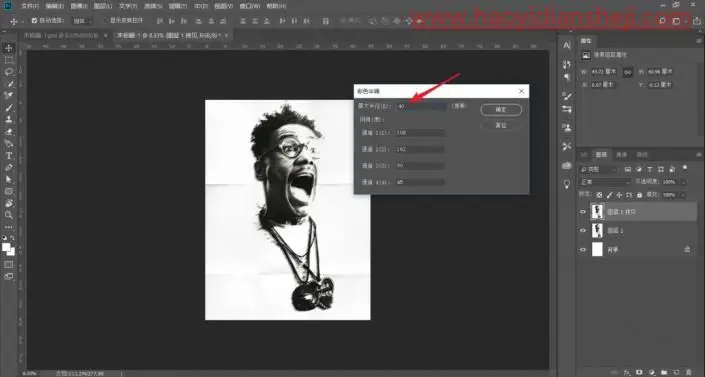705x377 pixels.
Task: Select the Type (T) tool
Action: tap(9, 156)
